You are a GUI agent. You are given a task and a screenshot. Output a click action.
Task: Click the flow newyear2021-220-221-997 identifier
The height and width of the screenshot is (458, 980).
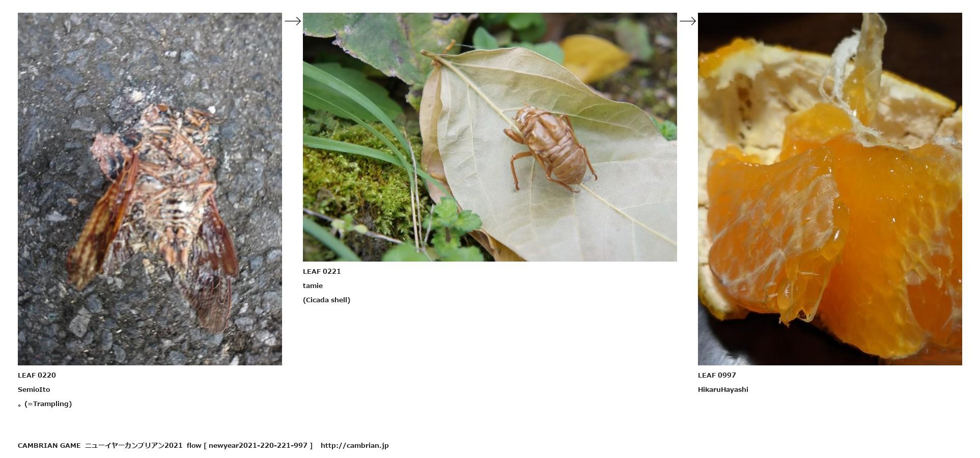click(x=249, y=445)
